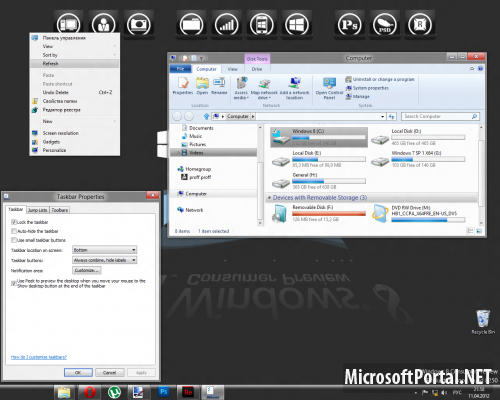This screenshot has width=500, height=400.
Task: Switch to the Drive ribbon tab
Action: (257, 69)
